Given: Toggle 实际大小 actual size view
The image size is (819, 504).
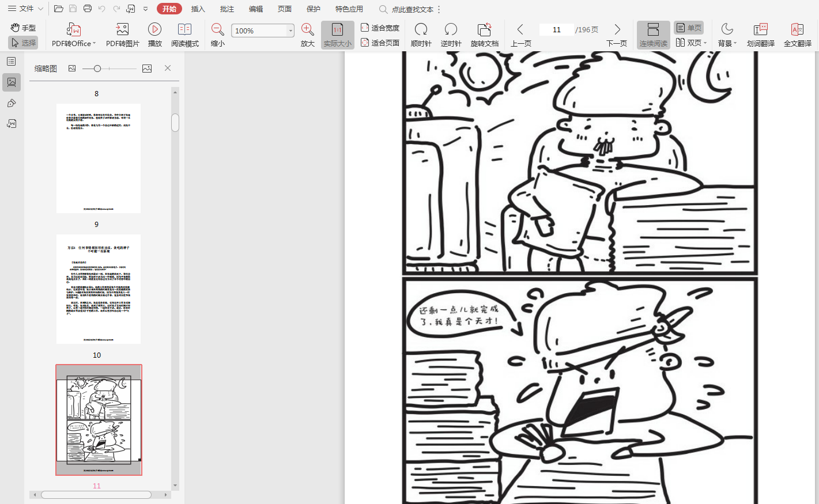Looking at the screenshot, I should (338, 35).
